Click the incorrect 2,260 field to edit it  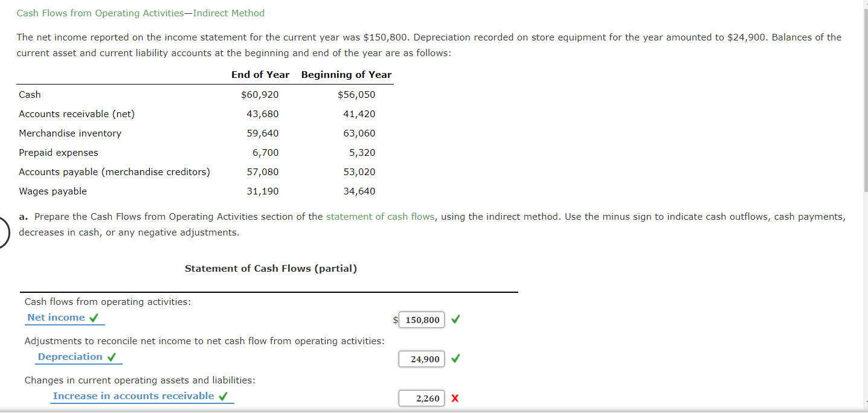pos(421,398)
